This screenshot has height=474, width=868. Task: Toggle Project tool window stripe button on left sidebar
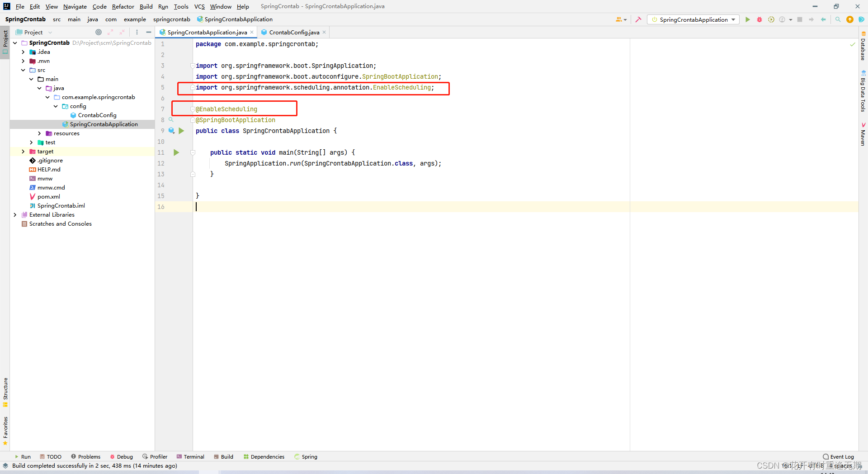pyautogui.click(x=5, y=42)
